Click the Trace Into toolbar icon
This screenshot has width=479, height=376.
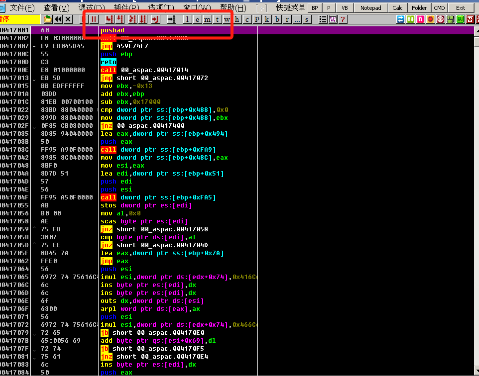point(132,19)
